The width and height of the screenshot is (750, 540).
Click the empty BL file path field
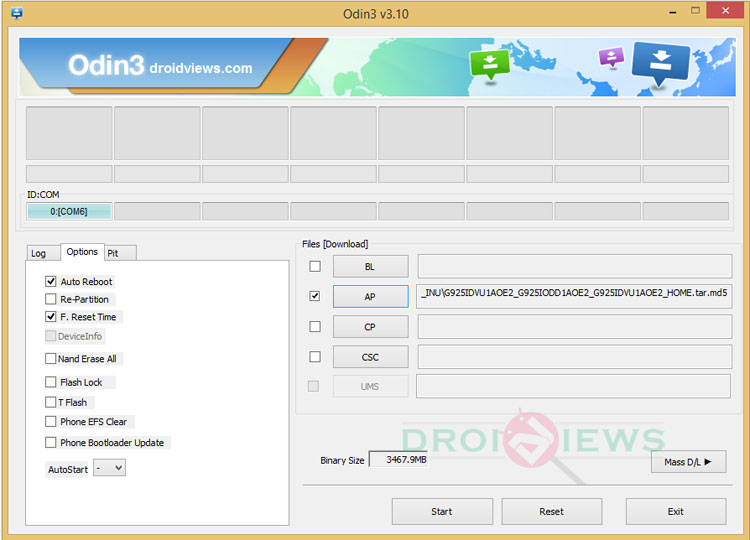[x=574, y=266]
